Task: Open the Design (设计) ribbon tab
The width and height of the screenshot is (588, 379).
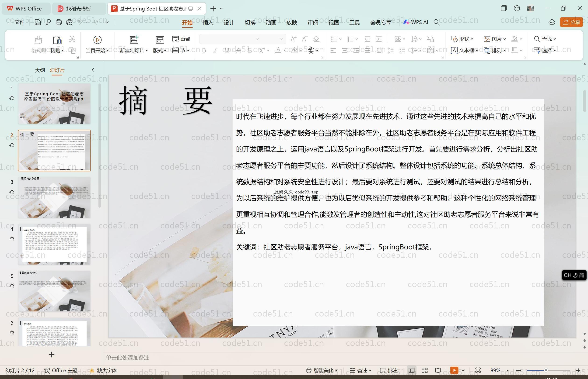Action: point(229,23)
